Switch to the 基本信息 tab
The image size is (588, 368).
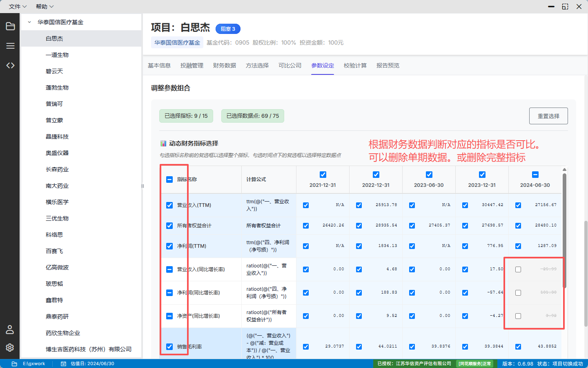pyautogui.click(x=159, y=65)
